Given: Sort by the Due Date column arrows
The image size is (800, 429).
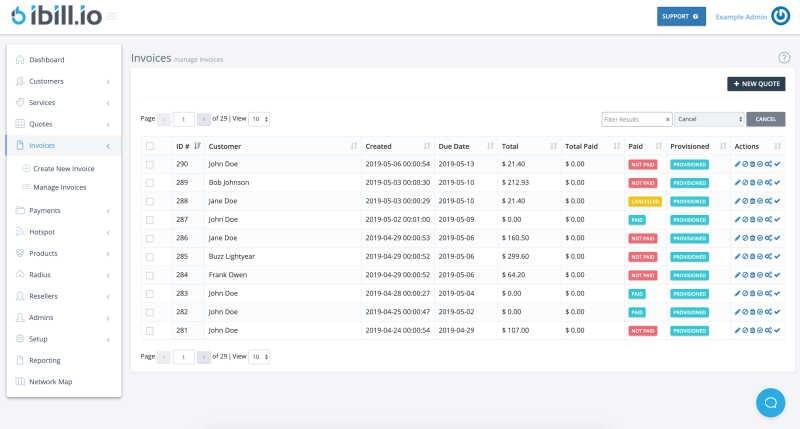Looking at the screenshot, I should tap(490, 146).
